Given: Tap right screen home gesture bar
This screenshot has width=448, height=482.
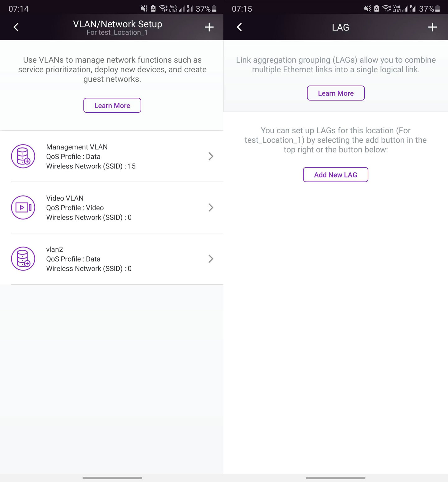Looking at the screenshot, I should pyautogui.click(x=335, y=478).
